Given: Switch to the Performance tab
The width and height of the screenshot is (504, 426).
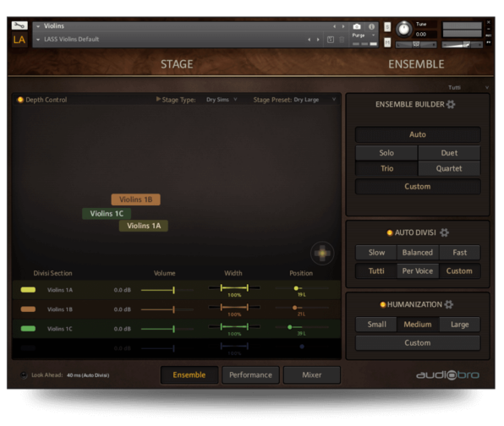Looking at the screenshot, I should (250, 375).
